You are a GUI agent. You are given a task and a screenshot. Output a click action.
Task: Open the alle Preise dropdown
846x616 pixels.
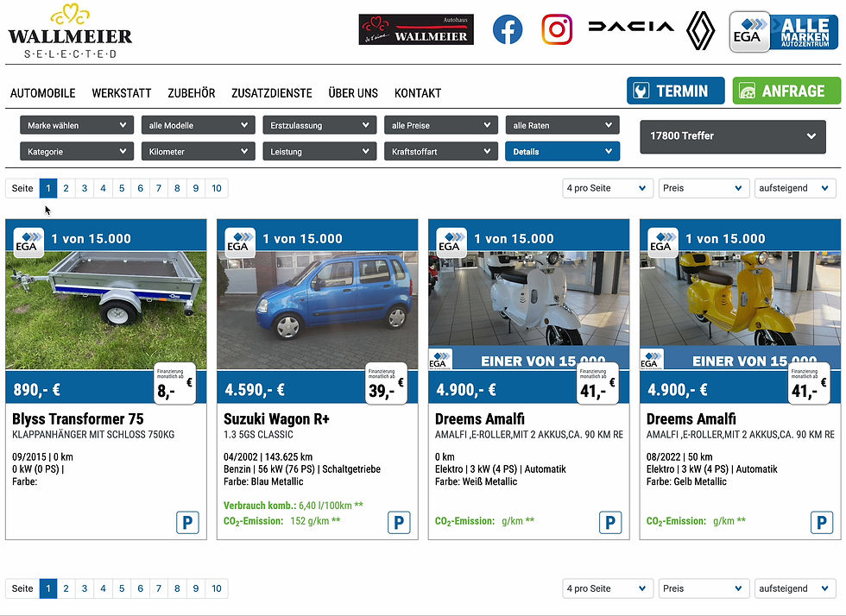441,125
